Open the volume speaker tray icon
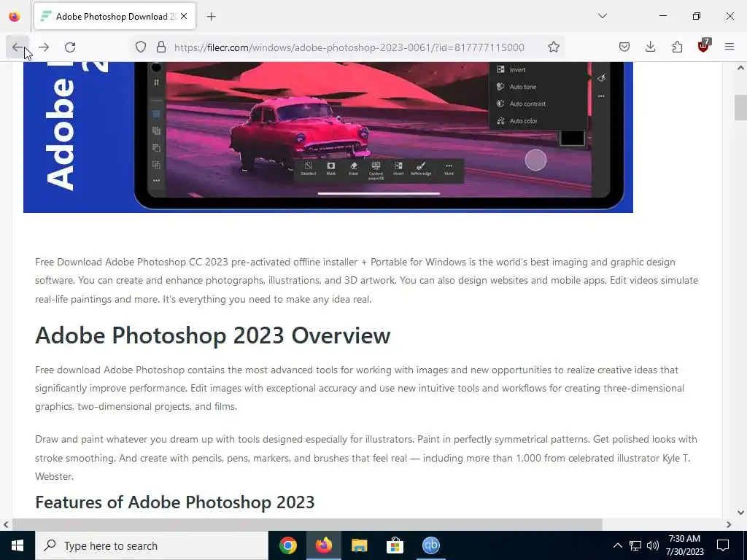 tap(653, 545)
